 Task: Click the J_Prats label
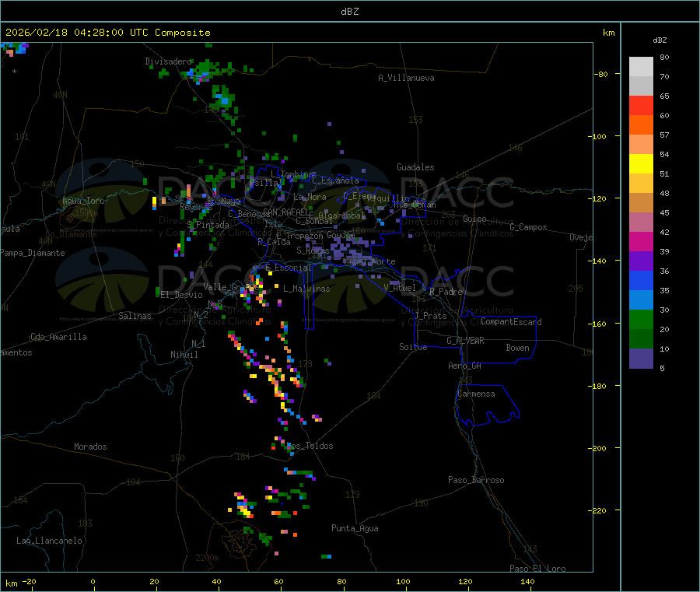pyautogui.click(x=431, y=316)
